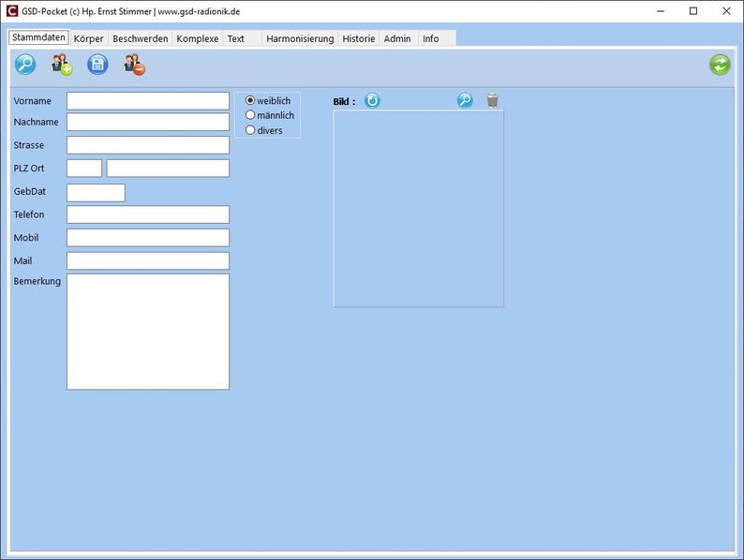Click into the Mobil field
The height and width of the screenshot is (560, 744).
(148, 238)
